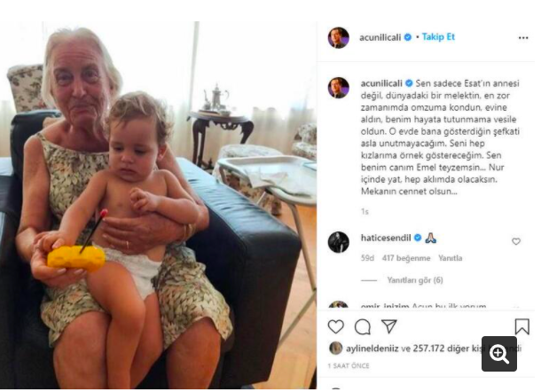
Task: View 417 beğenme likes list
Action: 406,258
